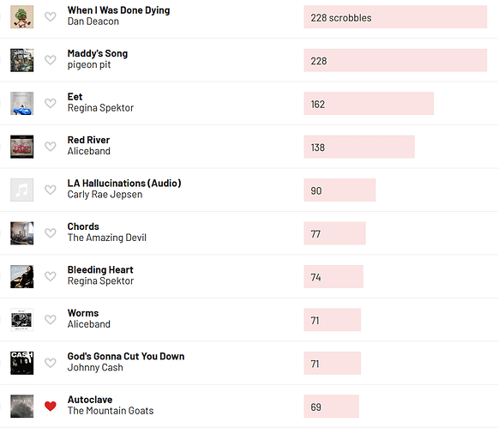Open artist link The Amazing Devil
504x428 pixels.
click(106, 238)
